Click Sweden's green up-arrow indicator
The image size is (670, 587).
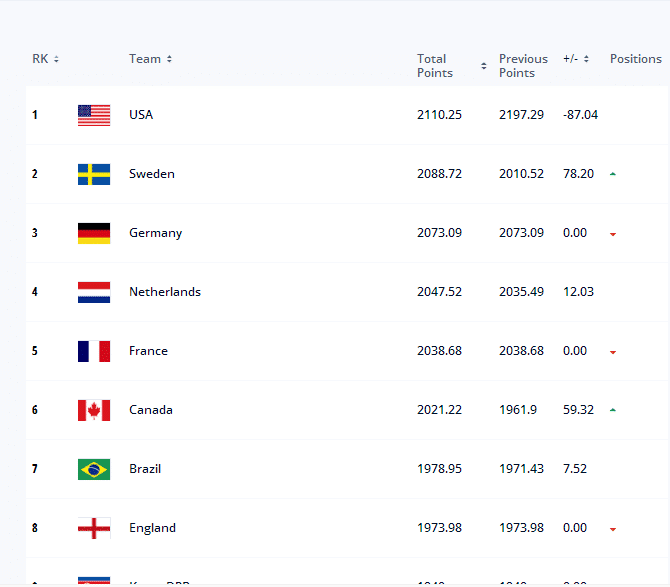point(613,174)
